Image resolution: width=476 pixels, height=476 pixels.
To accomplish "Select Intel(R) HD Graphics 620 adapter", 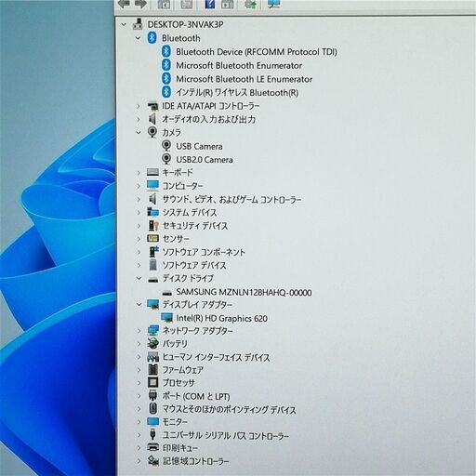I will click(221, 318).
